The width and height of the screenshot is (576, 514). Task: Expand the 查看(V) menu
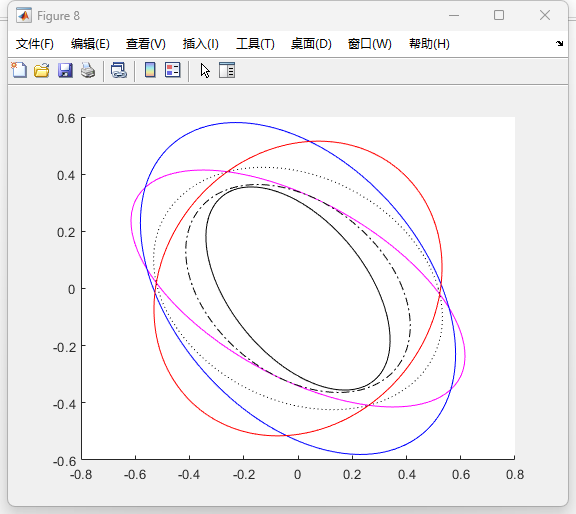[x=145, y=44]
